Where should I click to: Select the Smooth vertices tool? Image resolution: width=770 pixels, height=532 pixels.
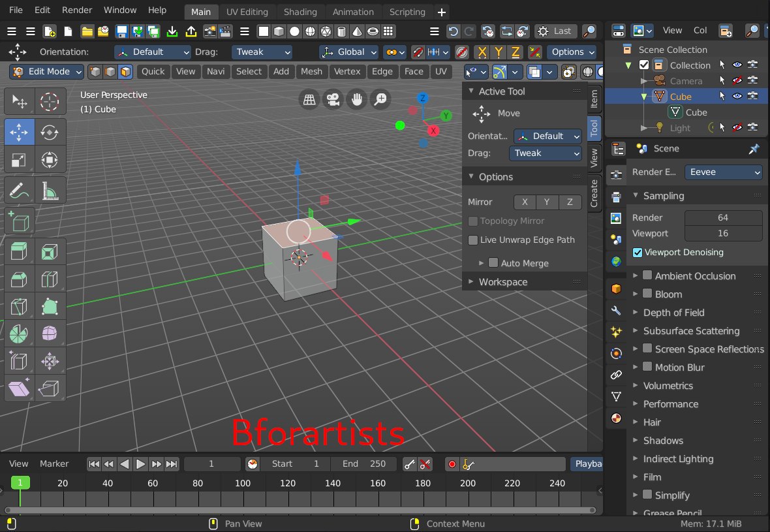(x=50, y=334)
